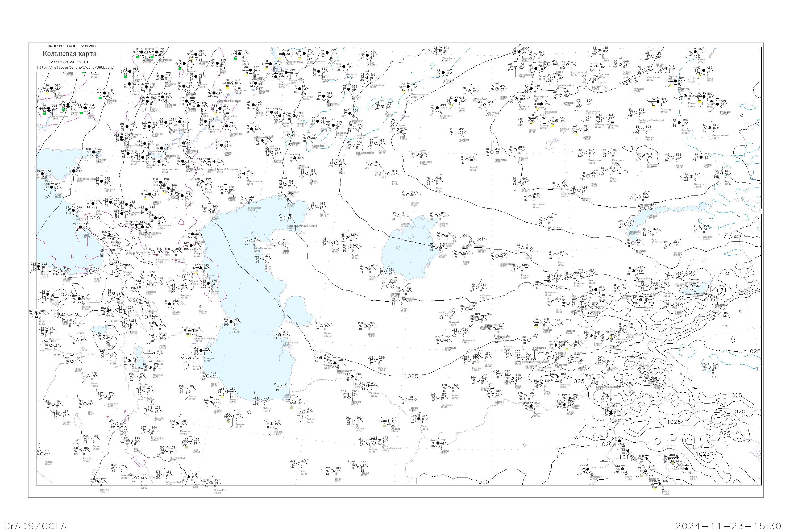
Task: Click the meteocenter.net UAOL.png URL text
Action: [x=75, y=68]
